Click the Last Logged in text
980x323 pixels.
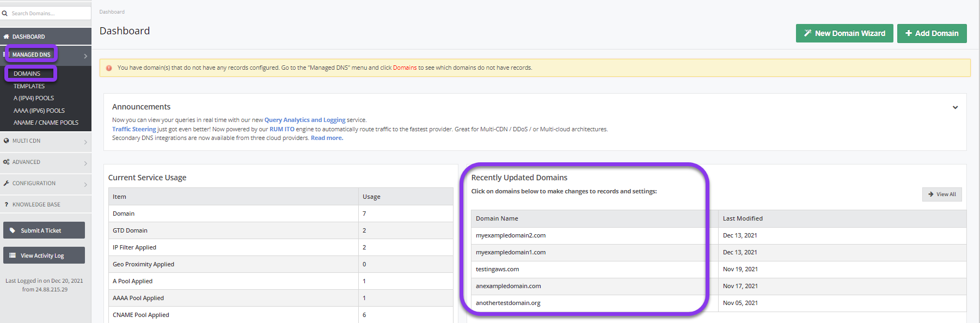click(45, 285)
